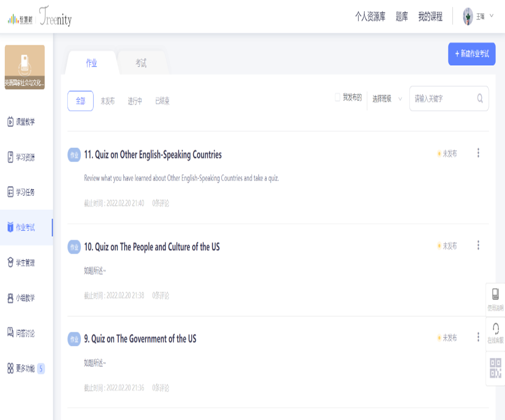
Task: Enable the 我发布的 checkbox
Action: pyautogui.click(x=338, y=98)
